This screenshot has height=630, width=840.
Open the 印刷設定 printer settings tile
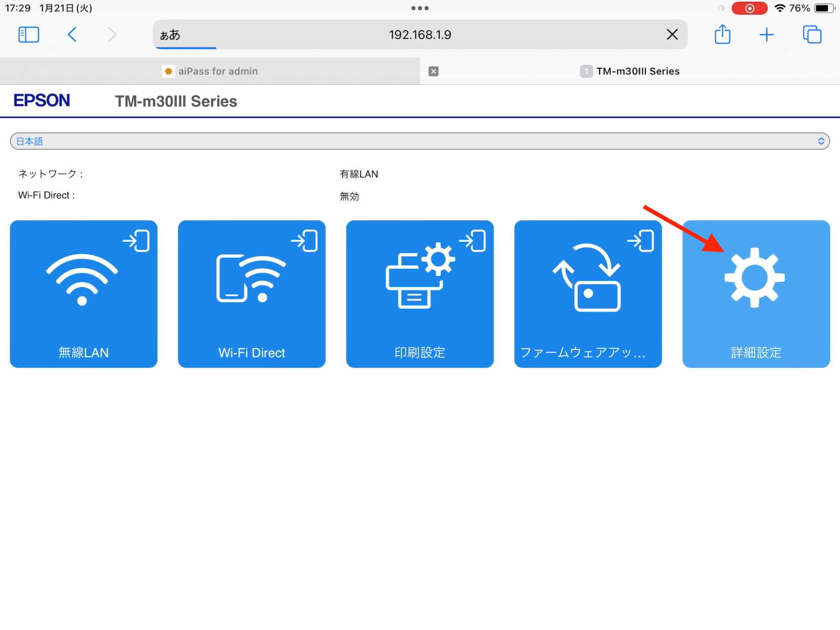click(420, 294)
